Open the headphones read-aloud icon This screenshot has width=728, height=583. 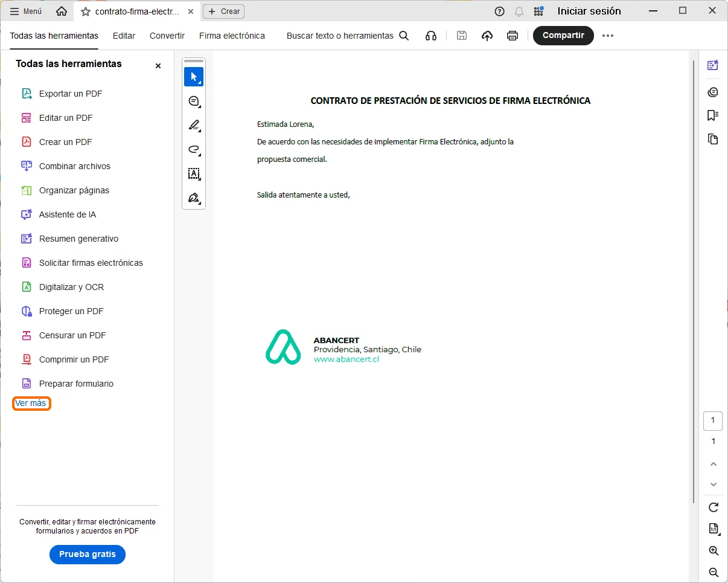[431, 36]
